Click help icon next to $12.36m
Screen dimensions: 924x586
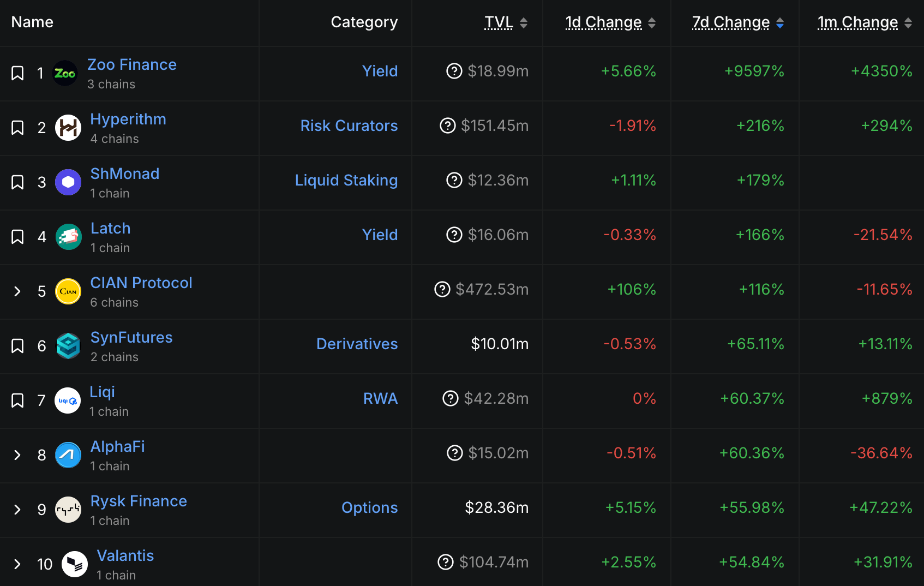[454, 180]
